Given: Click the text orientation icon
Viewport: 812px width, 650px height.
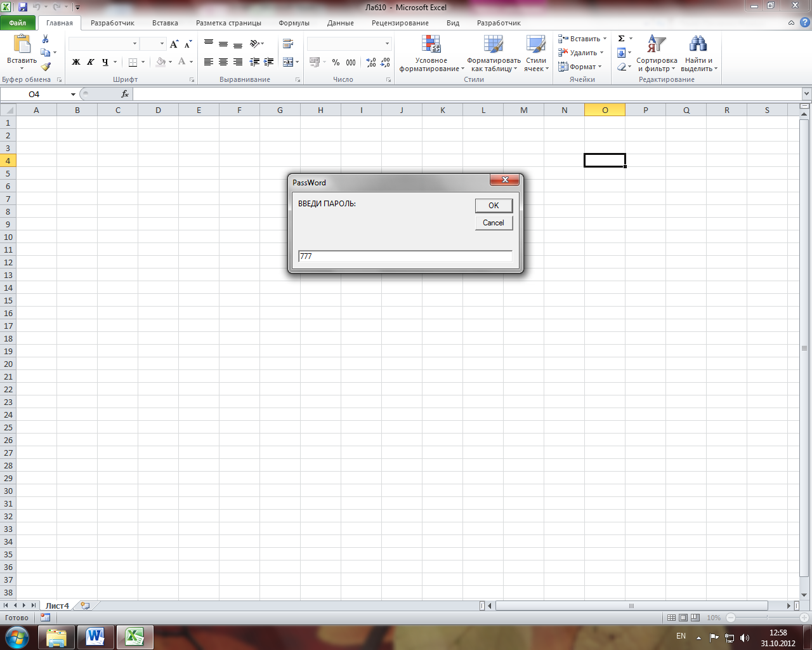Looking at the screenshot, I should [255, 44].
